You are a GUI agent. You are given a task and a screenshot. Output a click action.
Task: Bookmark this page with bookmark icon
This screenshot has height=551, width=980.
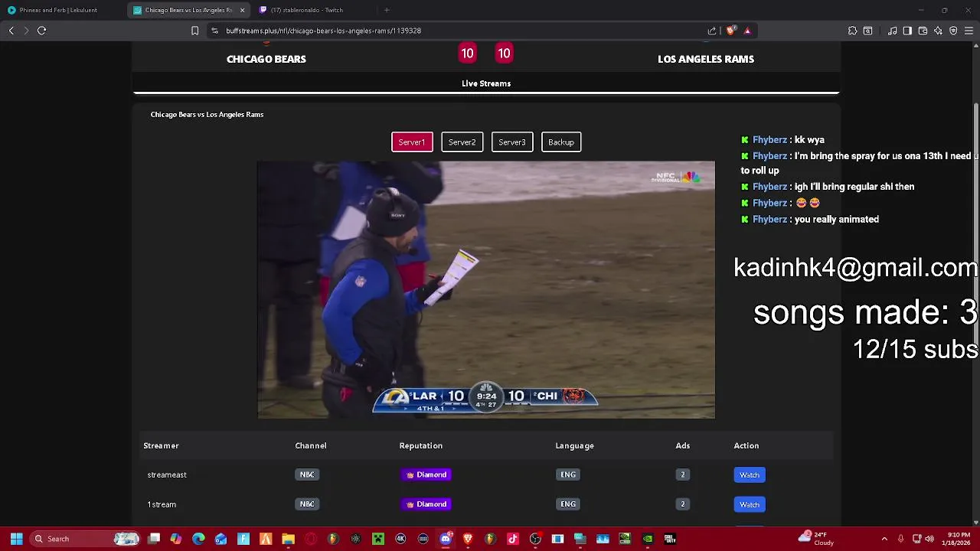point(194,31)
